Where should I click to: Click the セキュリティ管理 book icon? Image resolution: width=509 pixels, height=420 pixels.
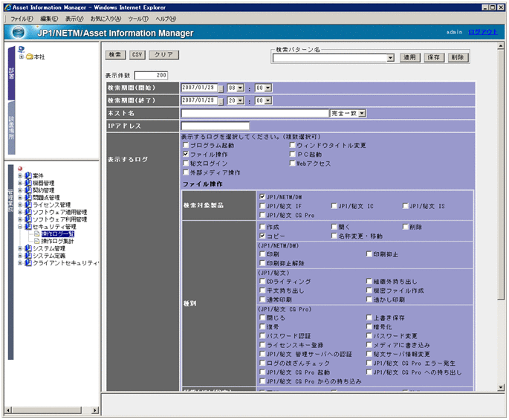[28, 227]
